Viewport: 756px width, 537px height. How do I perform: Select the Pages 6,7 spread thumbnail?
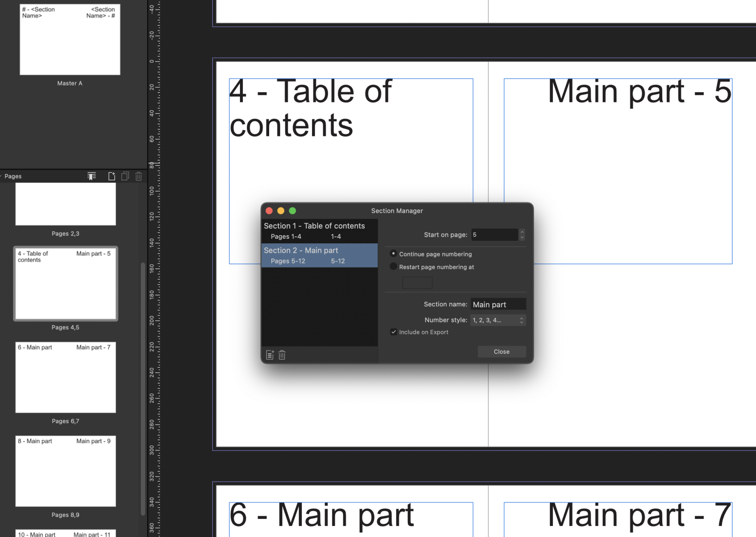tap(66, 377)
